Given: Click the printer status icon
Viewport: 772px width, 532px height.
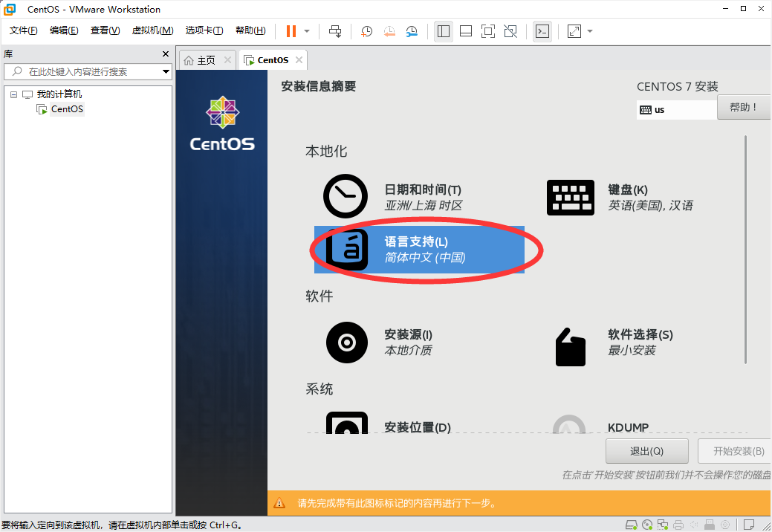Looking at the screenshot, I should coord(678,525).
